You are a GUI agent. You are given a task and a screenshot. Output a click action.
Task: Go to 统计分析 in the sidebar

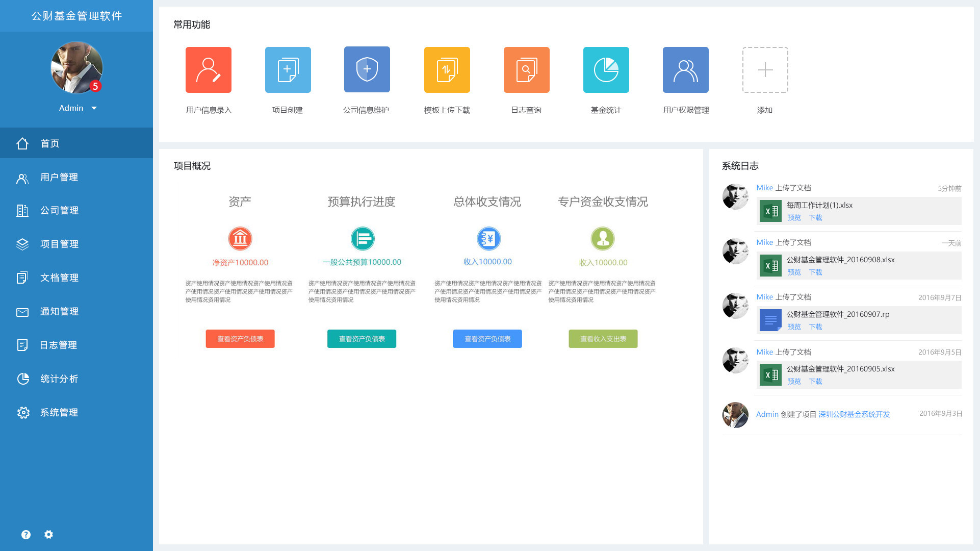59,379
